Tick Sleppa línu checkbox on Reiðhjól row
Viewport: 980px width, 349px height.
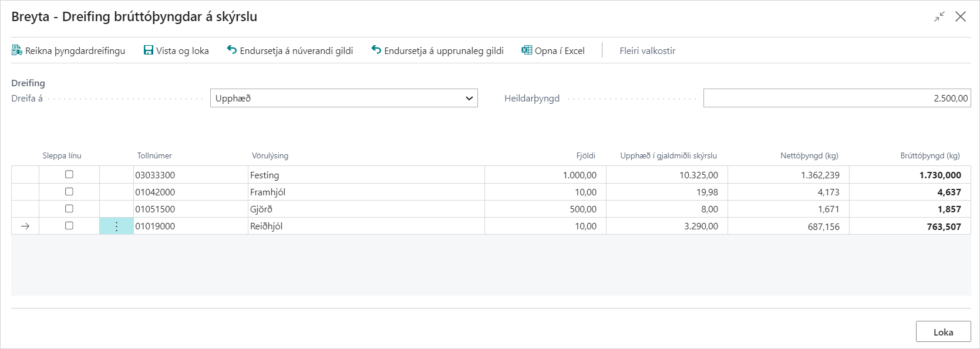click(69, 226)
